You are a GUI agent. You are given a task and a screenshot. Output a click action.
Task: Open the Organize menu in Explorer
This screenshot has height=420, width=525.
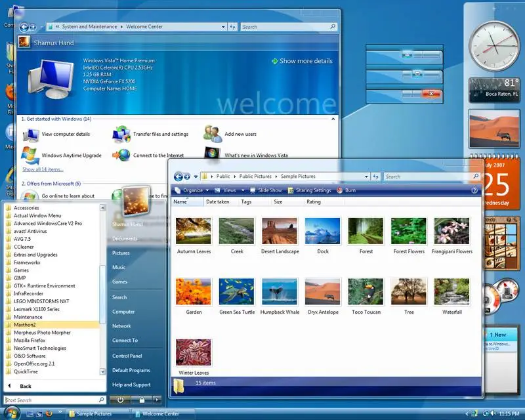[192, 190]
